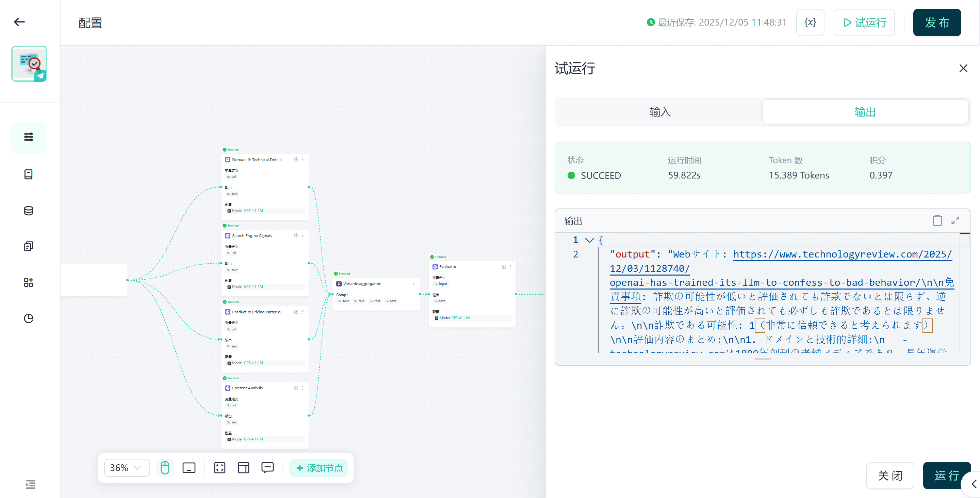Image resolution: width=980 pixels, height=498 pixels.
Task: Copy the output JSON using the clipboard icon
Action: click(x=937, y=220)
